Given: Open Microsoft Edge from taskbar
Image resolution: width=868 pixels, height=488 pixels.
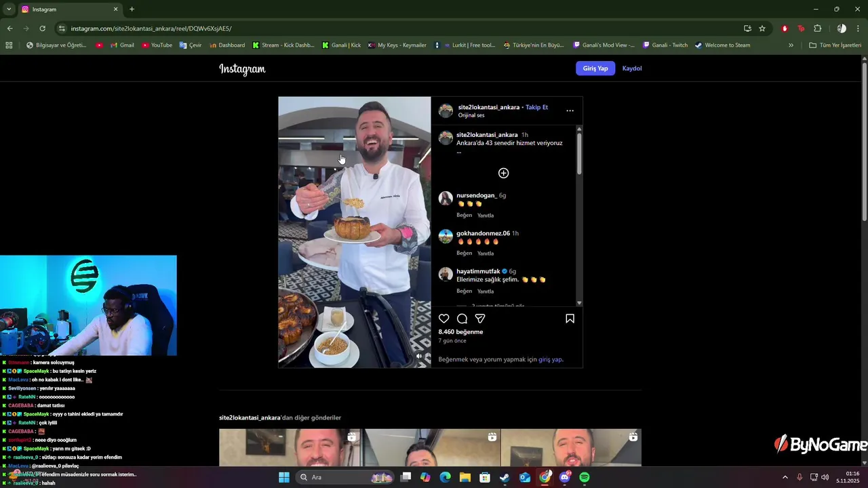Looking at the screenshot, I should [445, 477].
